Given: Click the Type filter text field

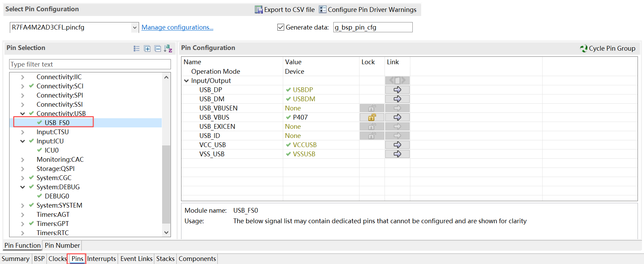Looking at the screenshot, I should pyautogui.click(x=90, y=64).
